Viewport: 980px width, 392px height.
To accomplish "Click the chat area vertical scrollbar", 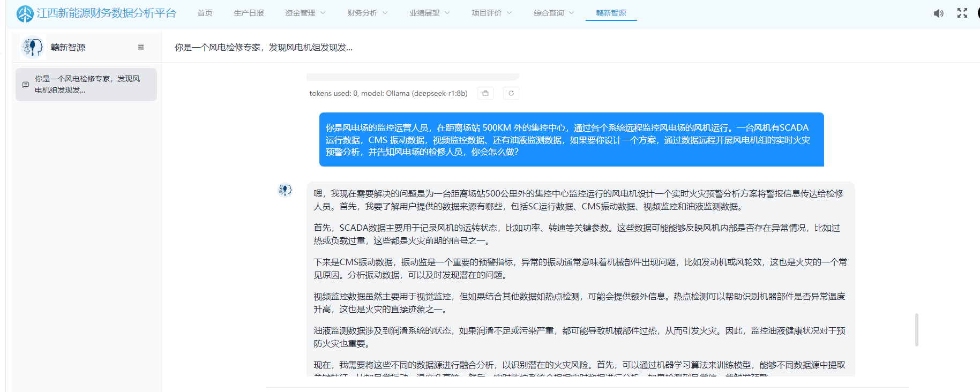I will tap(917, 329).
